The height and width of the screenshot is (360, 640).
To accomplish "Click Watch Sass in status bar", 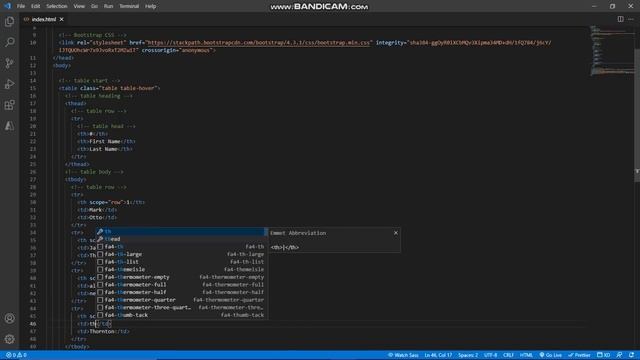I will pyautogui.click(x=403, y=355).
